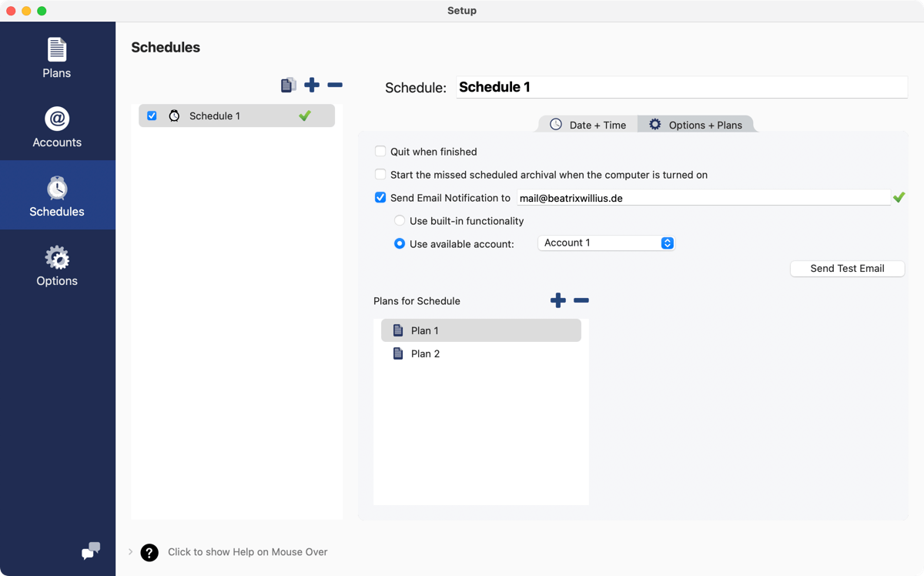Open the Accounts section in sidebar
924x576 pixels.
pos(57,127)
